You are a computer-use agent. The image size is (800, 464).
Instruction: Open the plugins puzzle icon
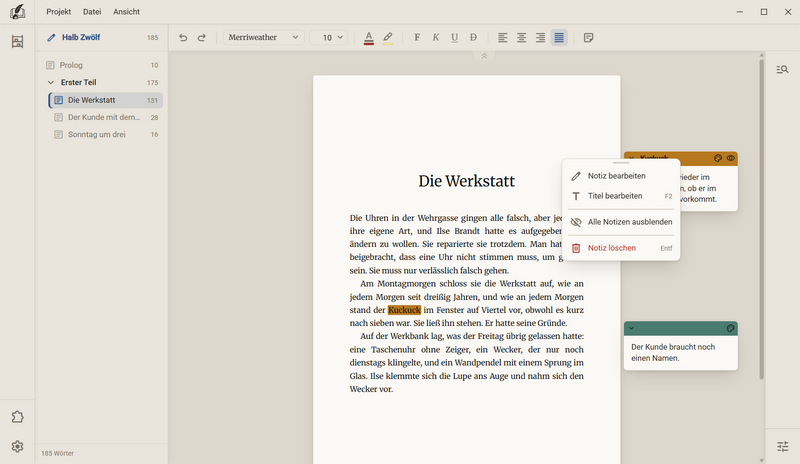pyautogui.click(x=17, y=417)
